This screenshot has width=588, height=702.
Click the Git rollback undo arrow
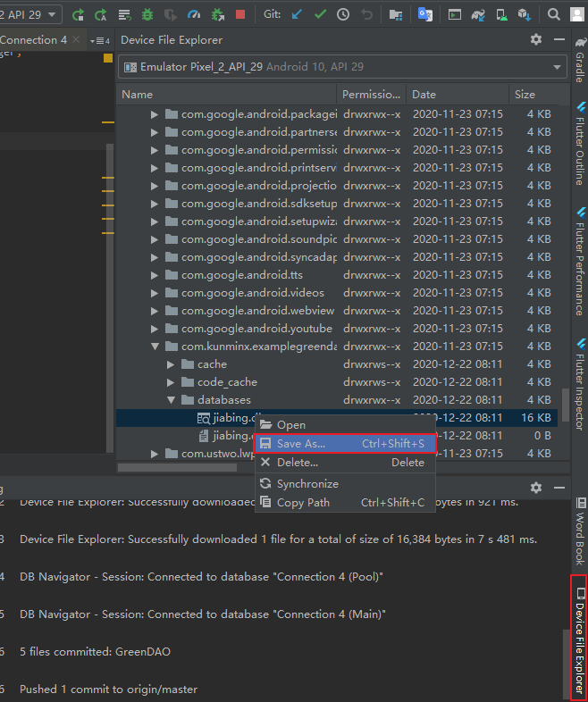click(x=366, y=15)
